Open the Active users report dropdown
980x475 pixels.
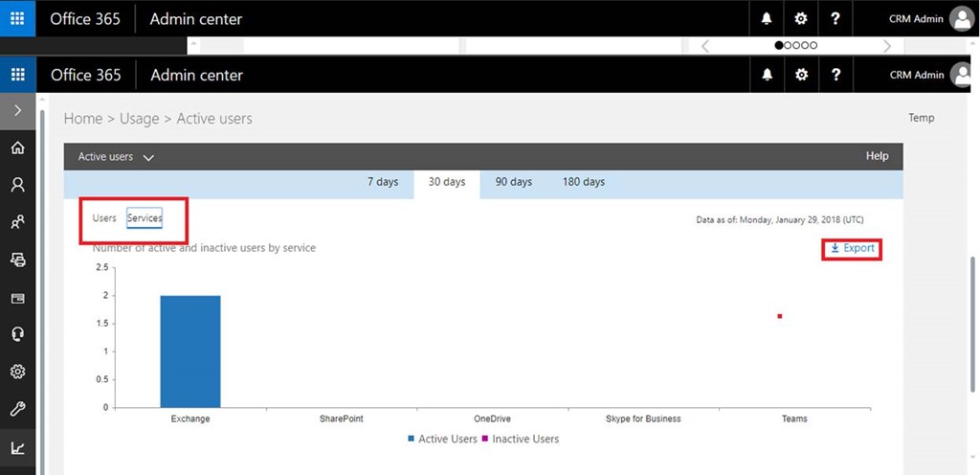[x=116, y=157]
